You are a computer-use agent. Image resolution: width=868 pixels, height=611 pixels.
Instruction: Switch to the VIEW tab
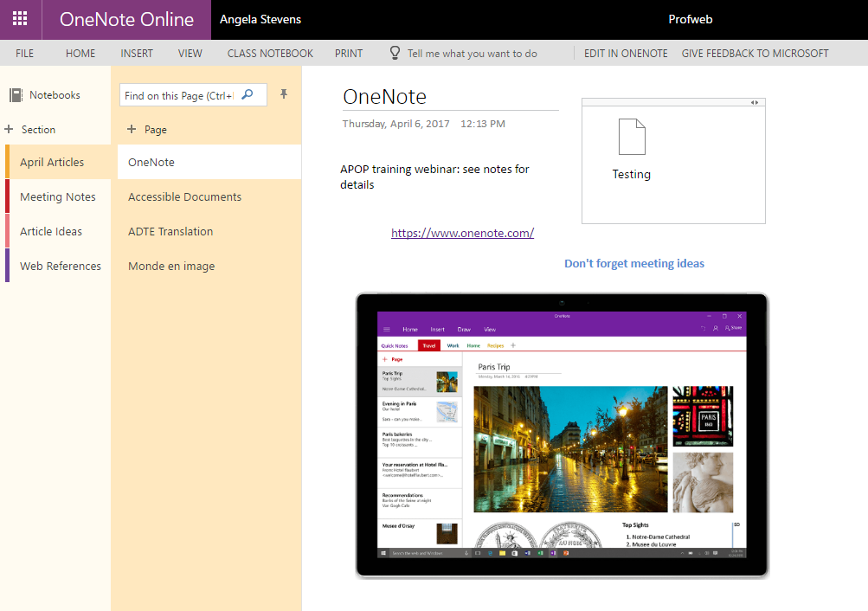[x=190, y=53]
